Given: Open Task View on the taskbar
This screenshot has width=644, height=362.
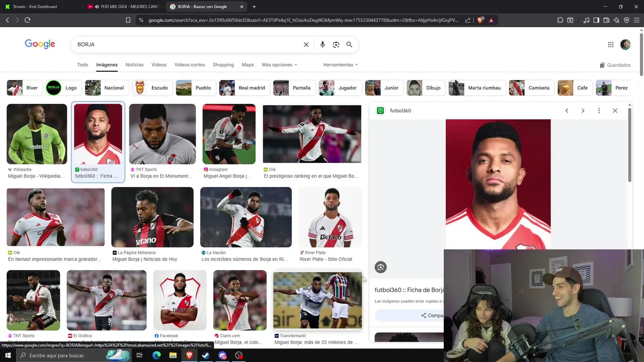Looking at the screenshot, I should 139,355.
